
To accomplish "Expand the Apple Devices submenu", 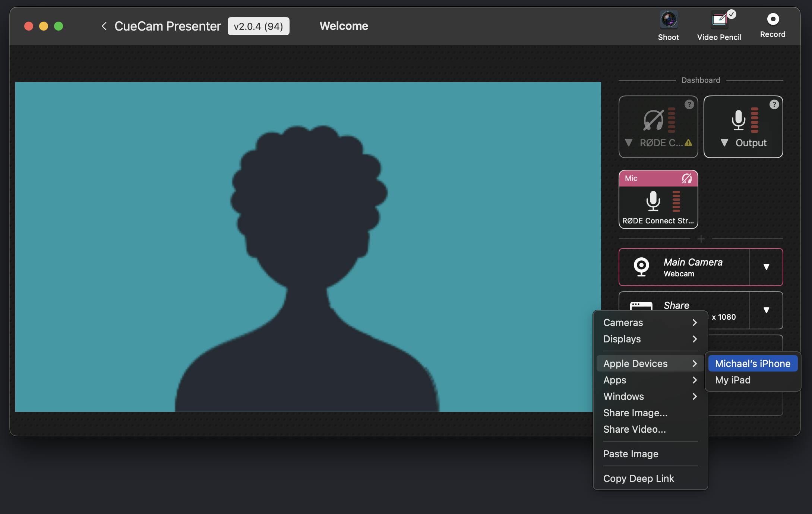I will pos(649,363).
